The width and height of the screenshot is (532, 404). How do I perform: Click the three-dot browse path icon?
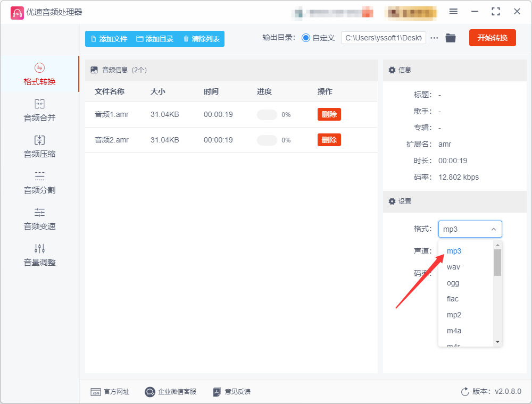(x=434, y=38)
